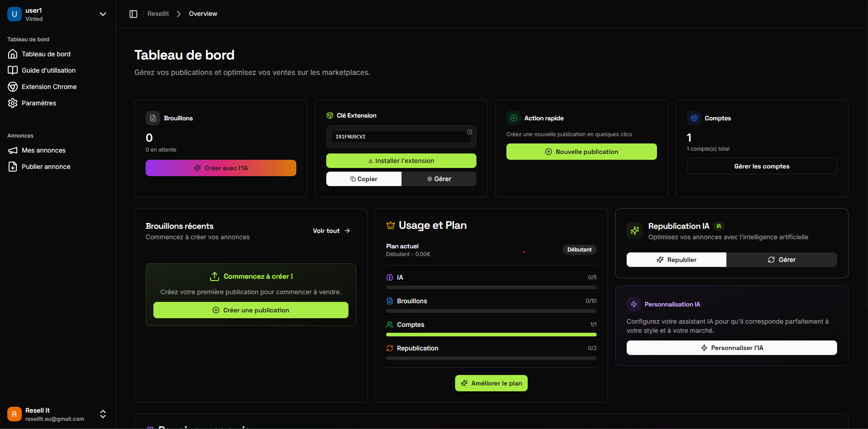Click the Comptes users icon in usage

coord(390,325)
